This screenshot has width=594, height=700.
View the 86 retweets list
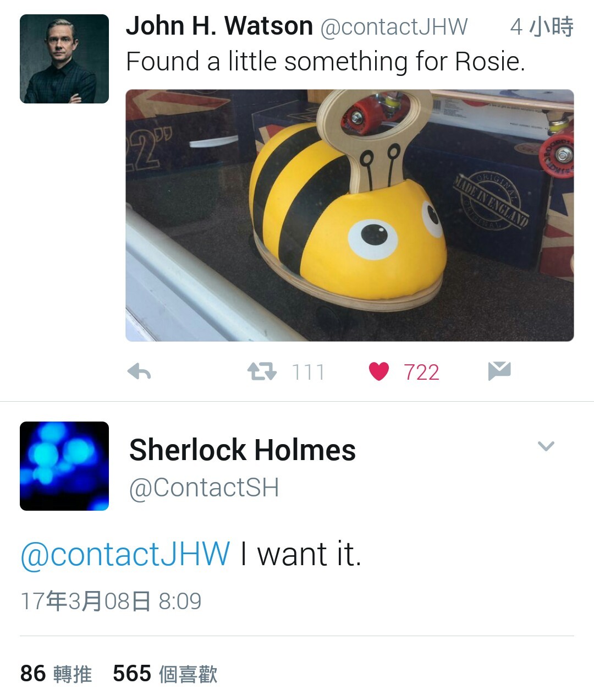(x=56, y=674)
